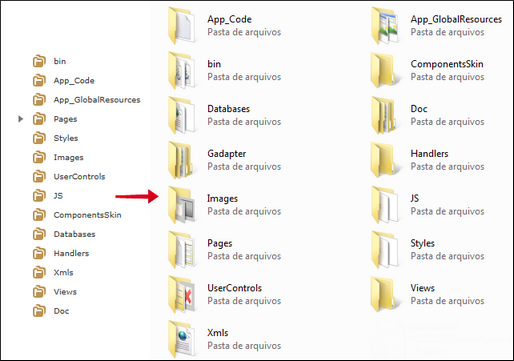Screen dimensions: 514x361
Task: Select the Images folder icon with pictures
Action: 182,205
